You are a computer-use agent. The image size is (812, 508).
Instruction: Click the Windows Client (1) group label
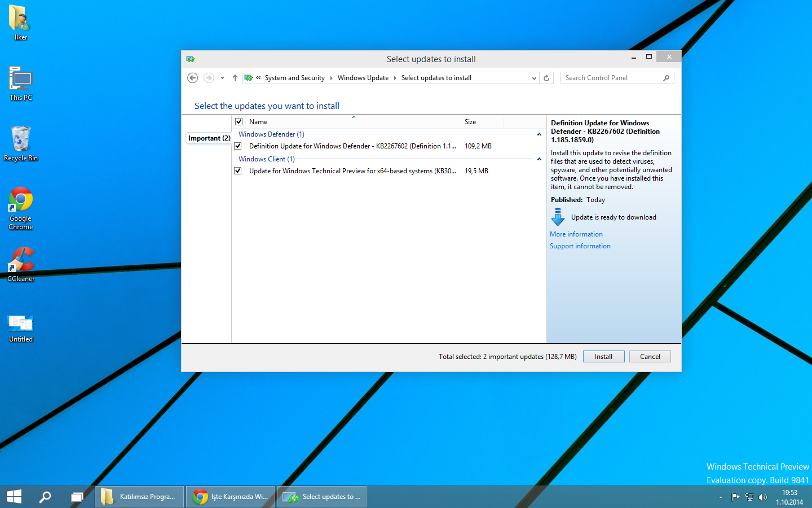pyautogui.click(x=267, y=159)
